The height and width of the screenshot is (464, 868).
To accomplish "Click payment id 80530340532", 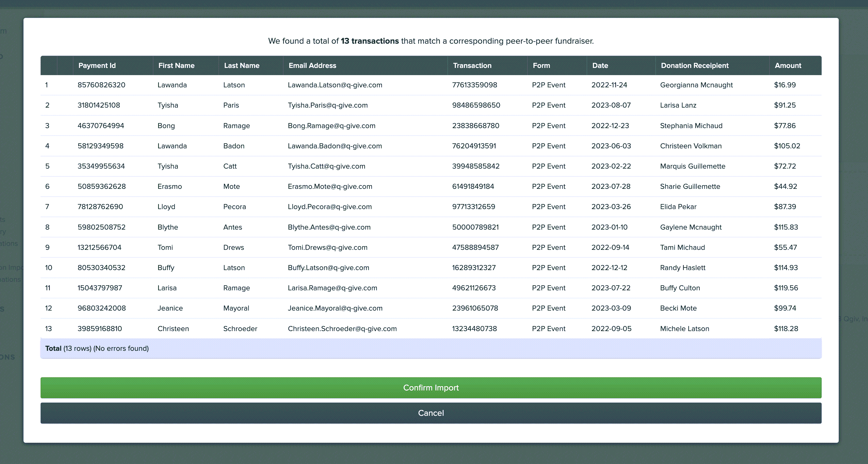I will 101,267.
